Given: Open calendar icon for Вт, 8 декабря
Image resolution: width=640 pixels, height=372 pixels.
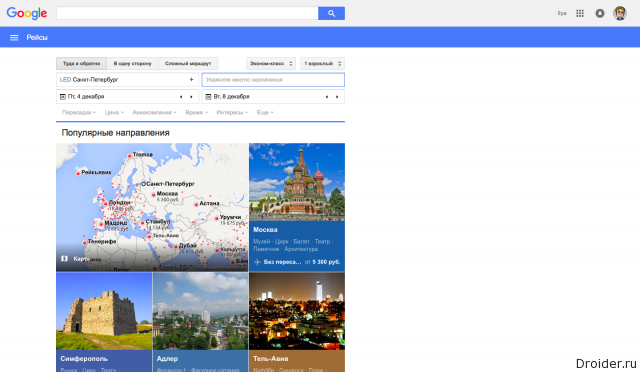Looking at the screenshot, I should point(209,97).
